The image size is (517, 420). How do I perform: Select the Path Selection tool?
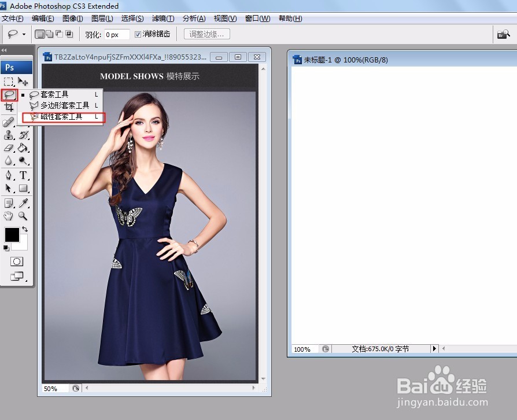tap(9, 188)
